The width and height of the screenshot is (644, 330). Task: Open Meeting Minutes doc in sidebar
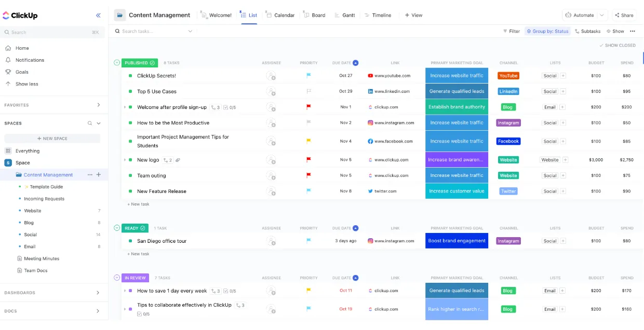pyautogui.click(x=42, y=258)
